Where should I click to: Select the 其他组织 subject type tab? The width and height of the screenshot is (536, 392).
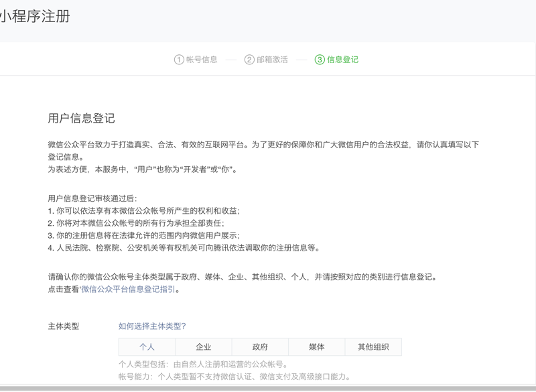[x=373, y=347]
